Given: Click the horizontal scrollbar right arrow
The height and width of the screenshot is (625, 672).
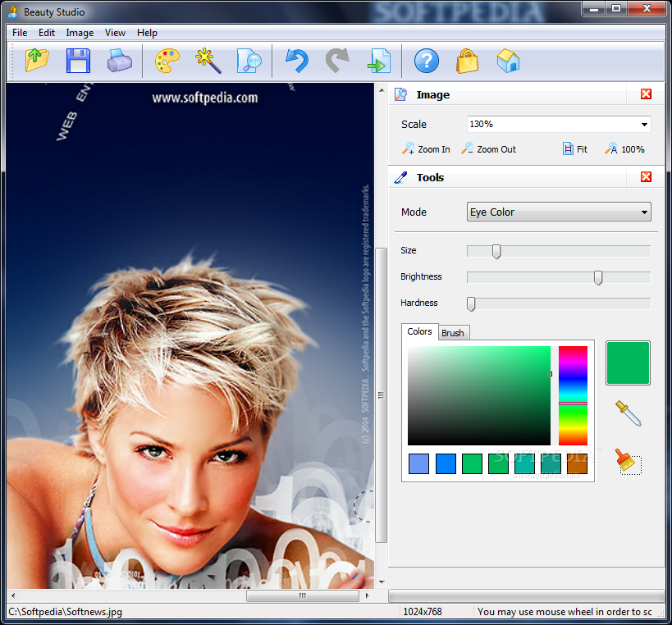Looking at the screenshot, I should pos(367,595).
